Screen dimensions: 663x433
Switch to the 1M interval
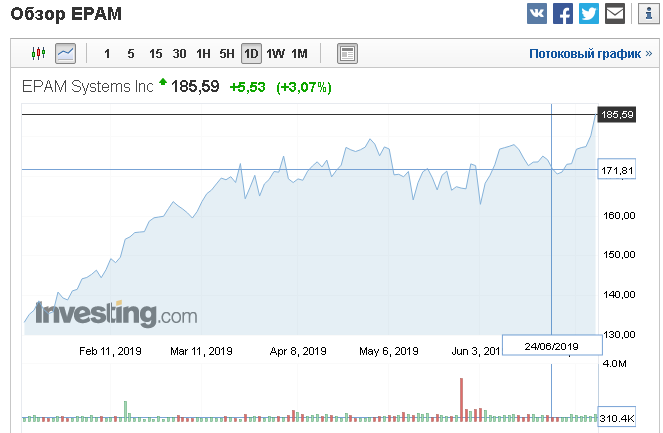(x=299, y=54)
